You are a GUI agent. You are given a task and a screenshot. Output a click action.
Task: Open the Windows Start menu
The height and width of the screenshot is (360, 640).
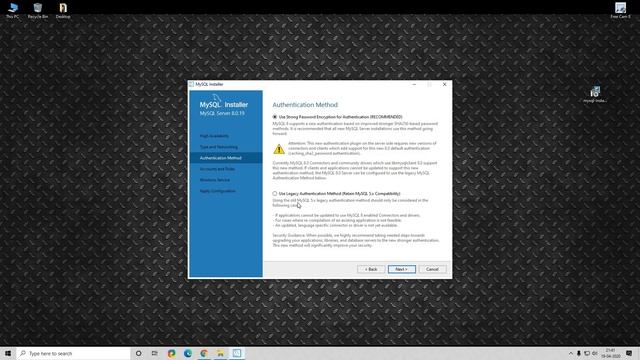[8, 353]
